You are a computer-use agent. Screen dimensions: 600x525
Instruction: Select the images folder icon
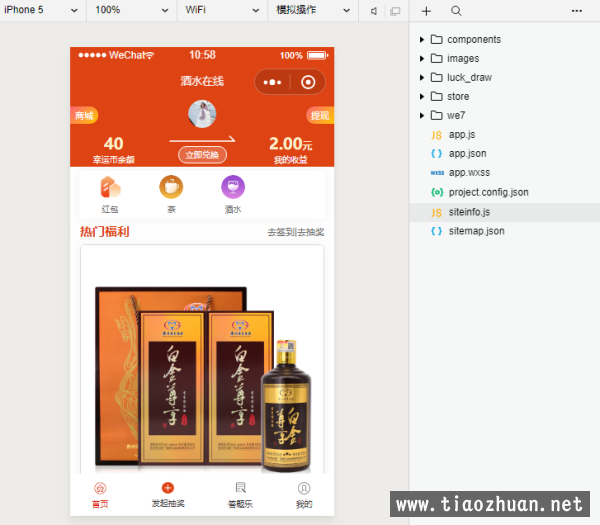[437, 58]
